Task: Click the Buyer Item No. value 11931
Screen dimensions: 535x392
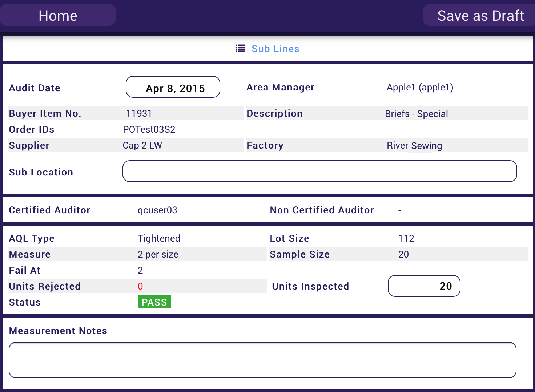Action: (x=138, y=113)
